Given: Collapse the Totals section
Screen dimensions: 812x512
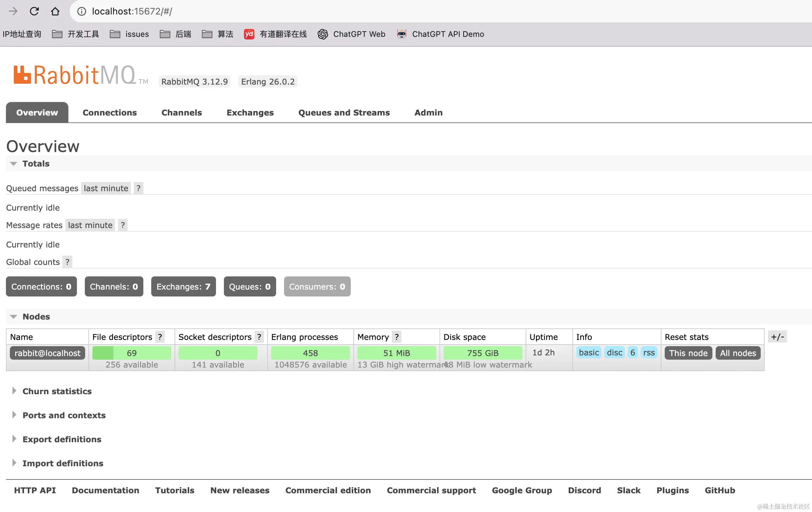Looking at the screenshot, I should (x=36, y=164).
